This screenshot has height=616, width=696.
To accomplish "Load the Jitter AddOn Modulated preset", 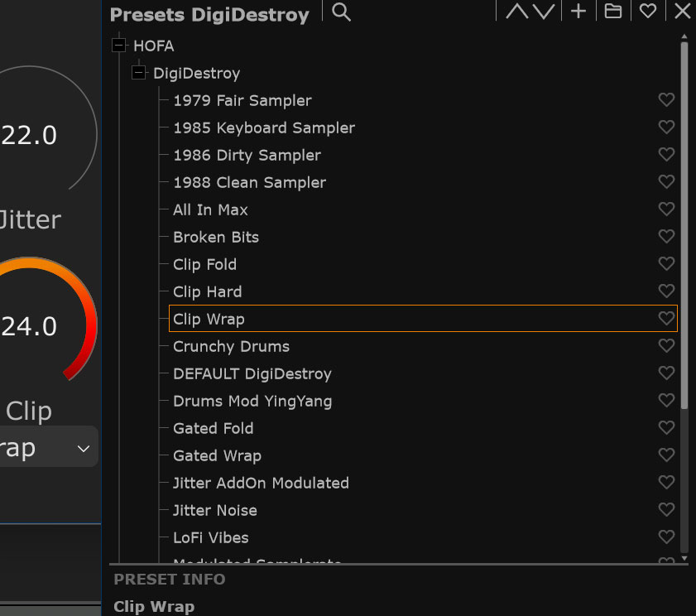I will 261,483.
